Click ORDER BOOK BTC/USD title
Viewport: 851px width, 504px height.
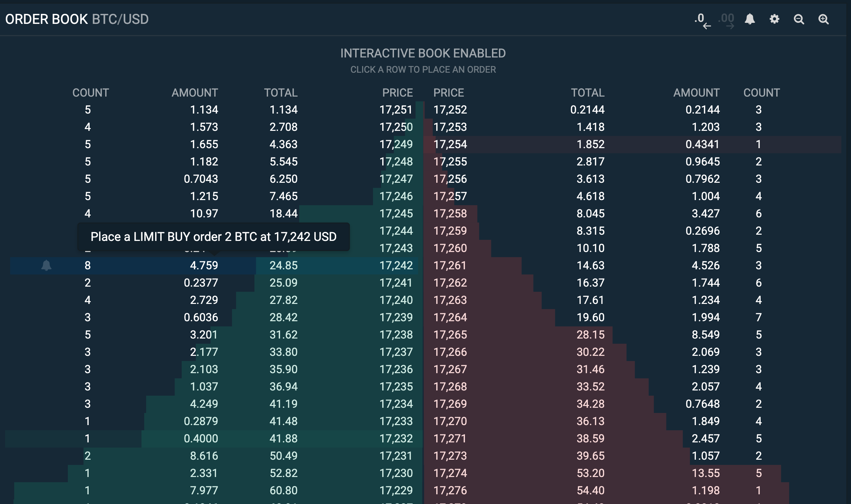coord(77,19)
